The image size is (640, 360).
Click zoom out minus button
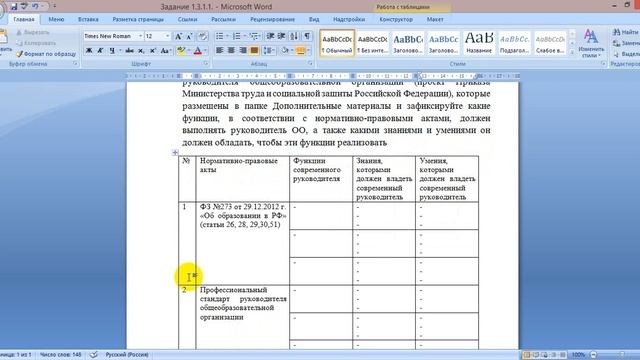coord(593,355)
